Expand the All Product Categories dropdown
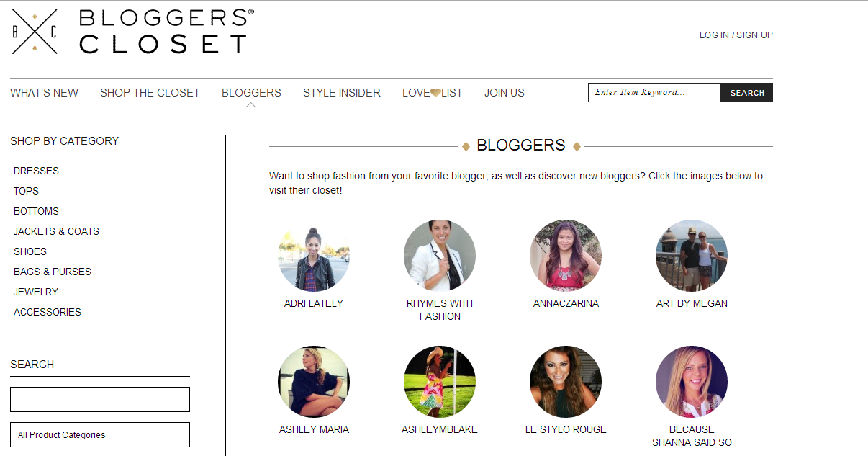This screenshot has width=868, height=456. click(100, 435)
